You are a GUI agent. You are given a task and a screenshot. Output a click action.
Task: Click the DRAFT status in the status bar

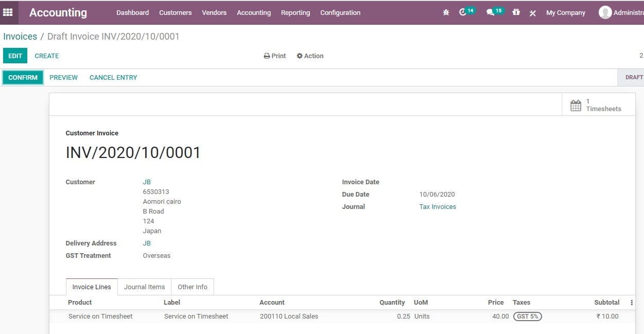[x=634, y=77]
